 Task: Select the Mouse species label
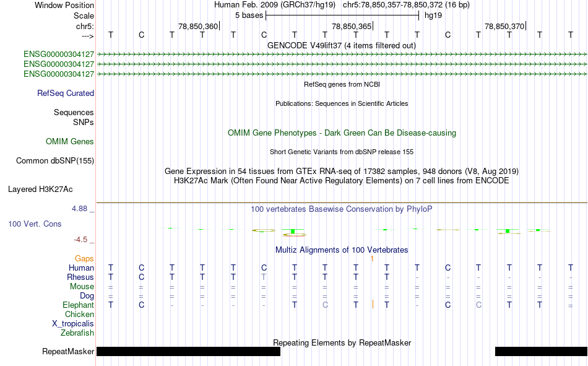tap(82, 286)
